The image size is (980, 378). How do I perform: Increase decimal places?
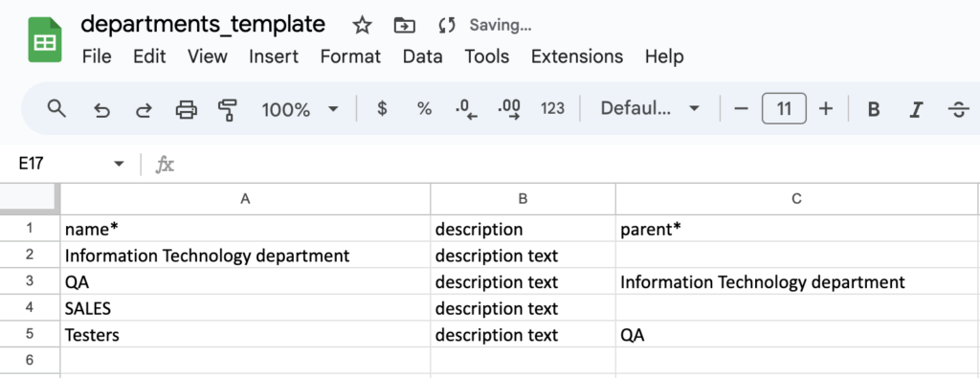tap(509, 109)
